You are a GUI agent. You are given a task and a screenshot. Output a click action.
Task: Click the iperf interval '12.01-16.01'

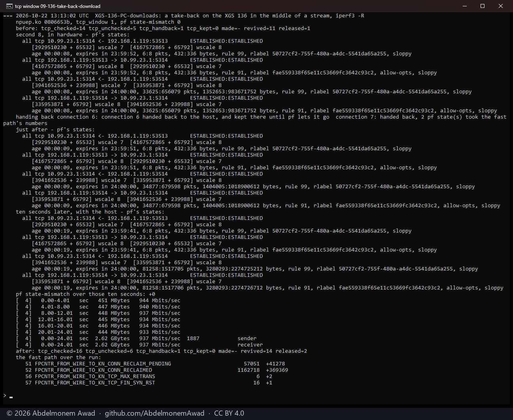(x=55, y=320)
